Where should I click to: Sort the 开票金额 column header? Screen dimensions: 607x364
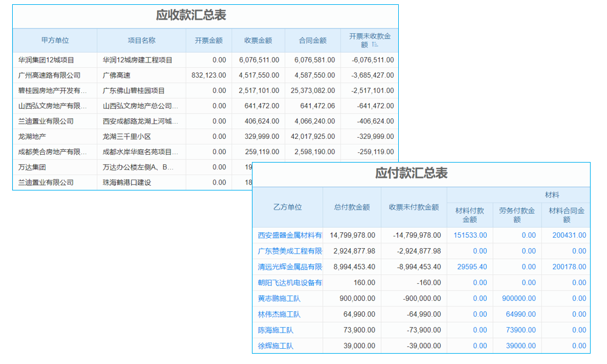pos(209,40)
